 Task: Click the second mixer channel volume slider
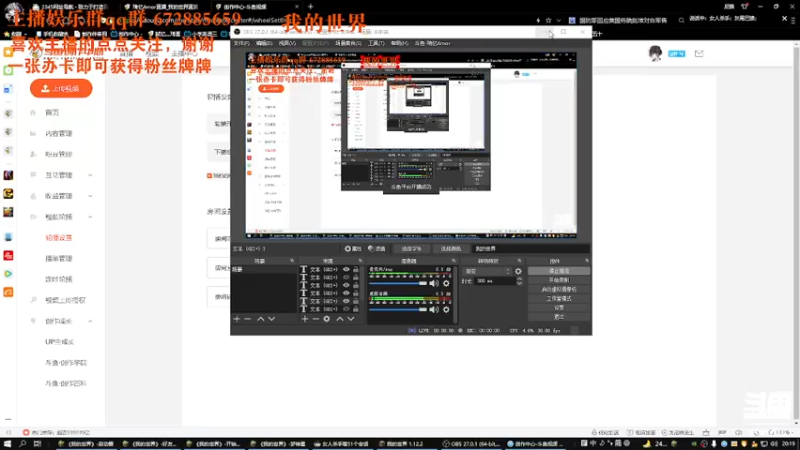[x=398, y=310]
